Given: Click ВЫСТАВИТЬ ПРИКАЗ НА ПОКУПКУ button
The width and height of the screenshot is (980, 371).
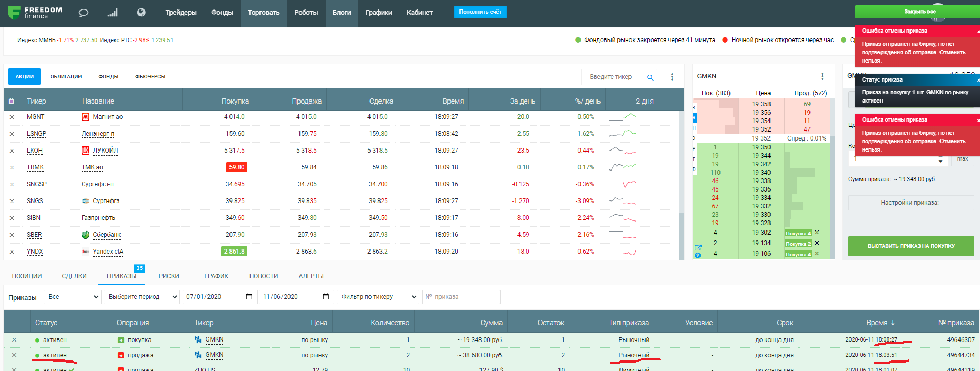Looking at the screenshot, I should click(x=911, y=246).
